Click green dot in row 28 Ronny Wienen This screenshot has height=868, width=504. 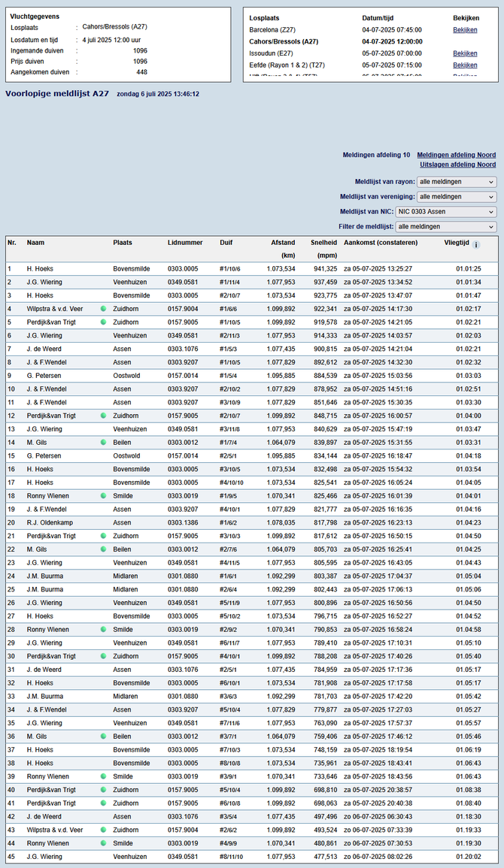[103, 630]
